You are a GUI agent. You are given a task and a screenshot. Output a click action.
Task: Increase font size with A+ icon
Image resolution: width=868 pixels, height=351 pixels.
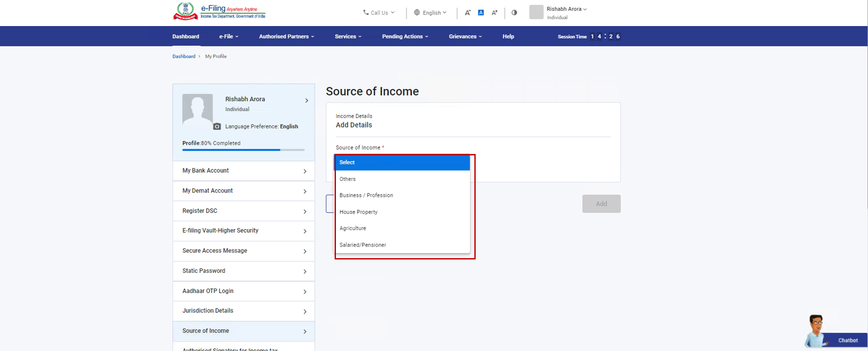[494, 13]
